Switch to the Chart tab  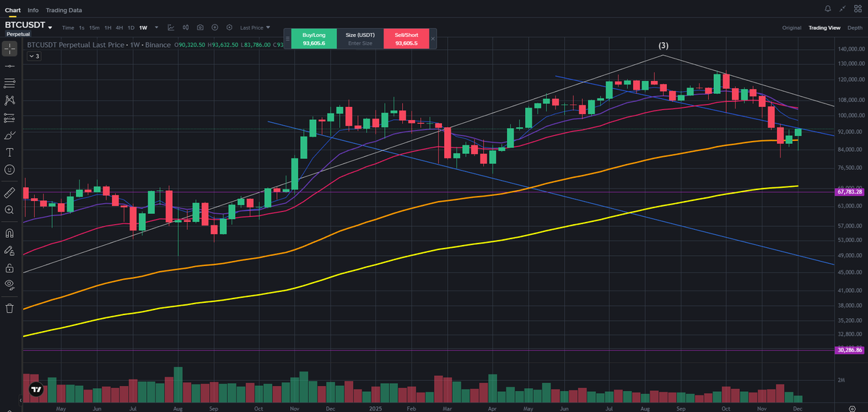(x=12, y=10)
